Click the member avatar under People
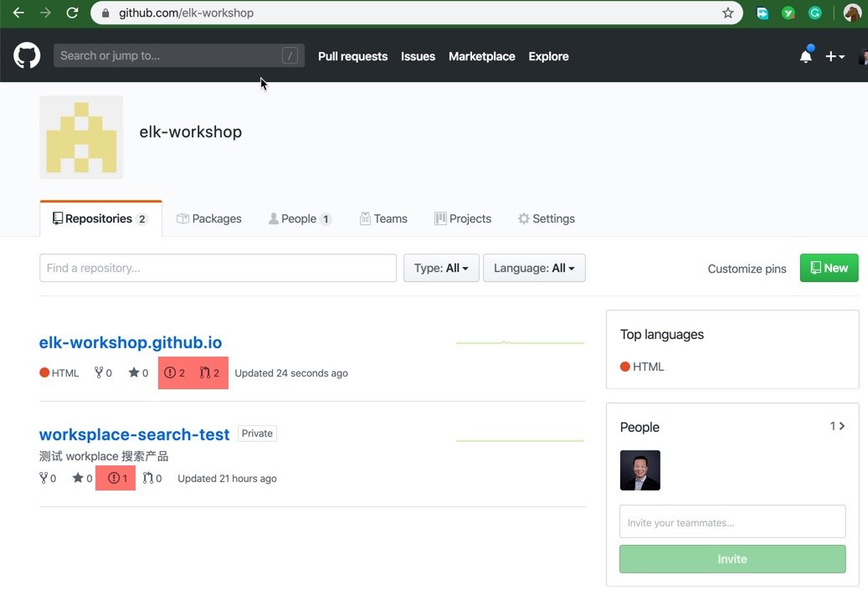The height and width of the screenshot is (596, 868). coord(639,470)
